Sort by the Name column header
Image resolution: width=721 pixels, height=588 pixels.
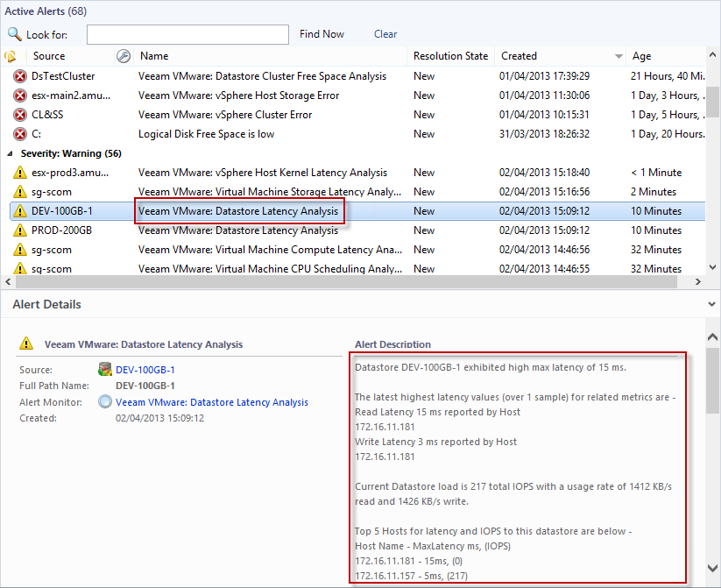pos(270,56)
